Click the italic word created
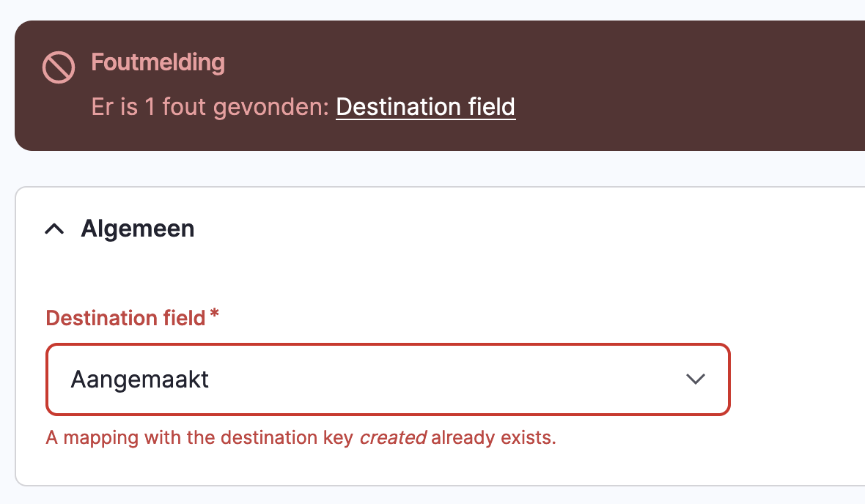 click(394, 437)
